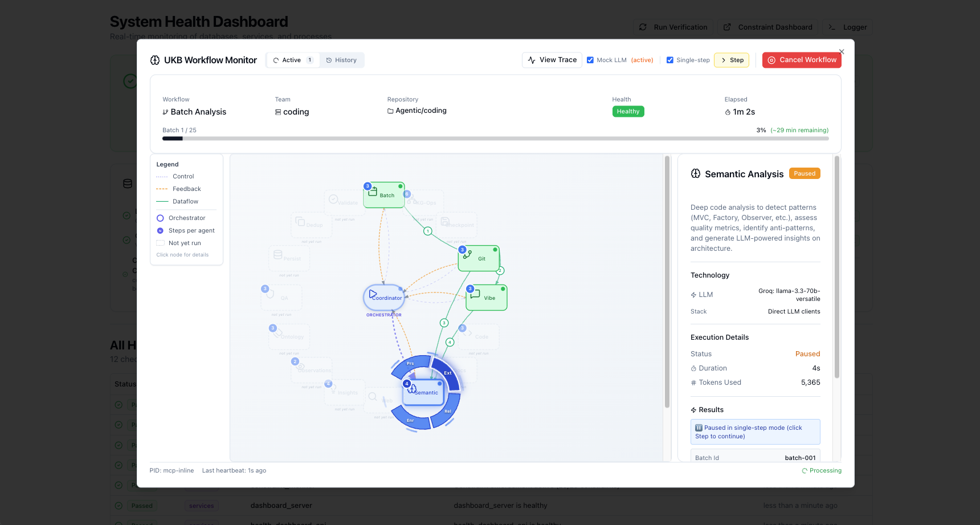Click the PID: mcp-inline text
Image resolution: width=980 pixels, height=525 pixels.
pyautogui.click(x=171, y=471)
